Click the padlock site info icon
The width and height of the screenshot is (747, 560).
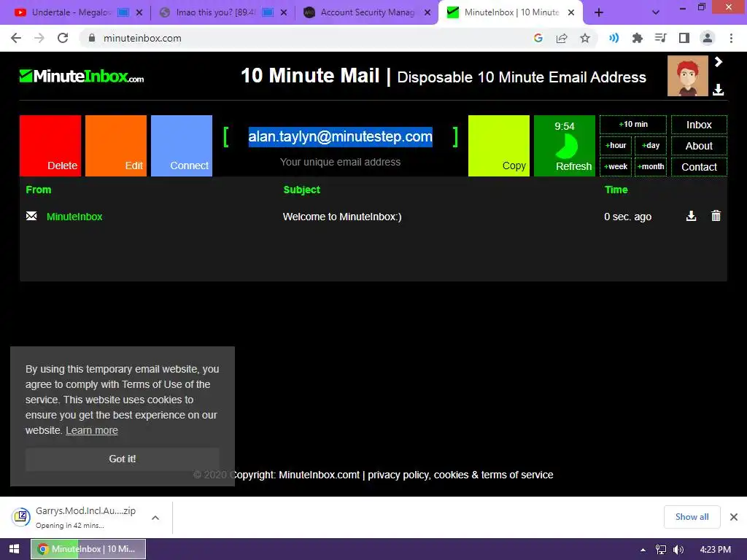coord(92,38)
